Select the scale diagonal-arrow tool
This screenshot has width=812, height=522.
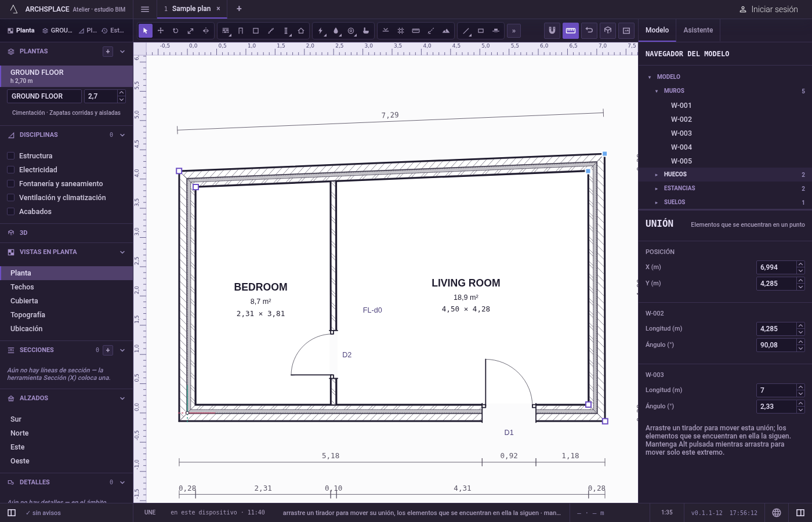click(x=190, y=31)
